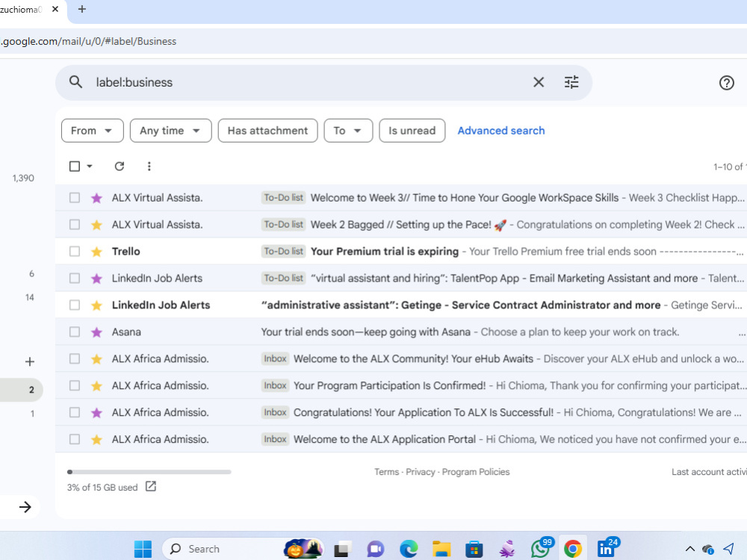The width and height of the screenshot is (747, 560).
Task: Toggle star on Welcome to Week 3 email
Action: point(96,198)
